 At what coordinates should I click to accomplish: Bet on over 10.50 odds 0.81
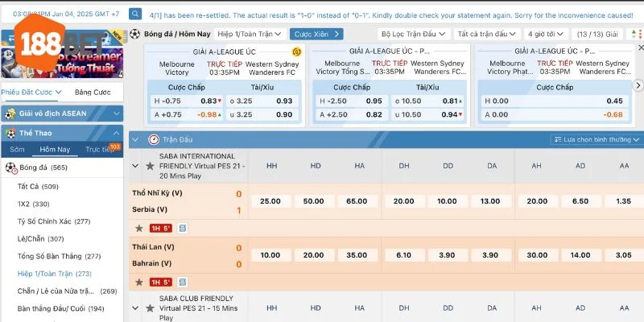click(x=427, y=101)
